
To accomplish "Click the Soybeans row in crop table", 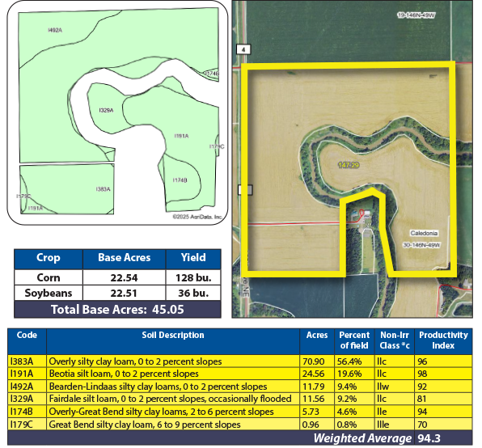I will pos(117,293).
